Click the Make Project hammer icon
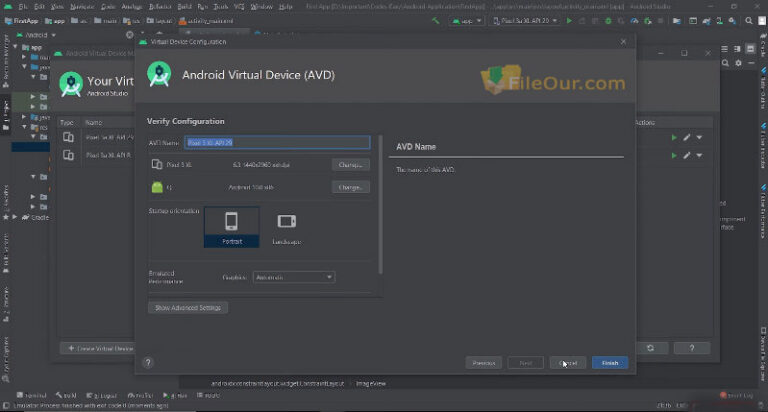Viewport: 768px width, 412px height. point(435,21)
